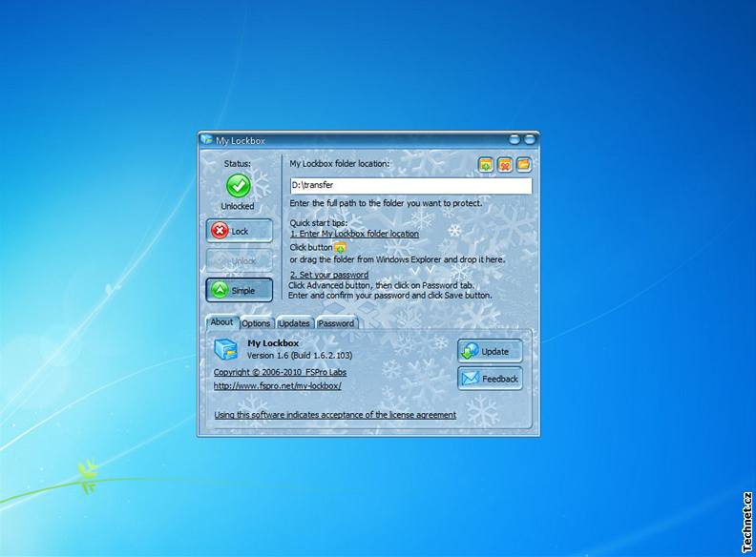The image size is (756, 557).
Task: Click the set folder icon with green plus
Action: click(486, 165)
